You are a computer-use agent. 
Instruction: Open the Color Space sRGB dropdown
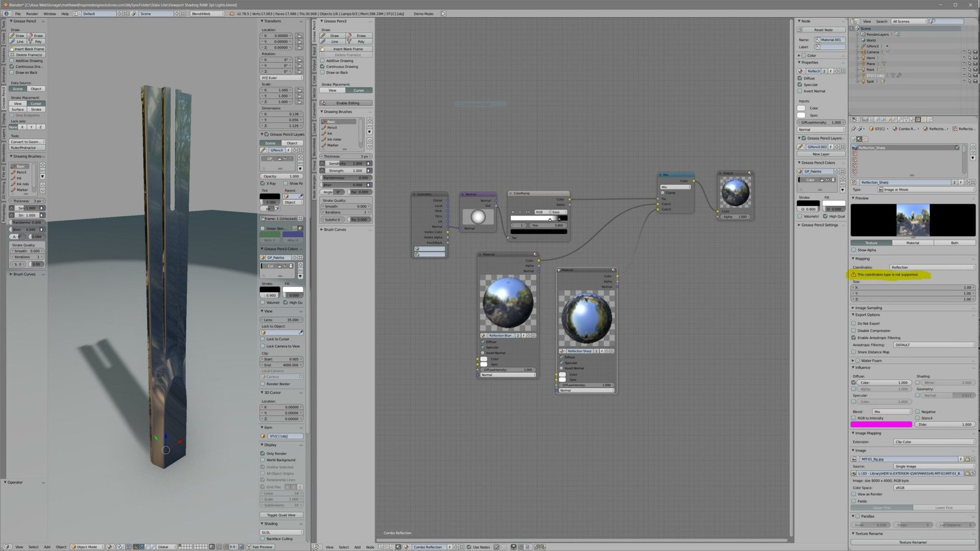click(934, 488)
